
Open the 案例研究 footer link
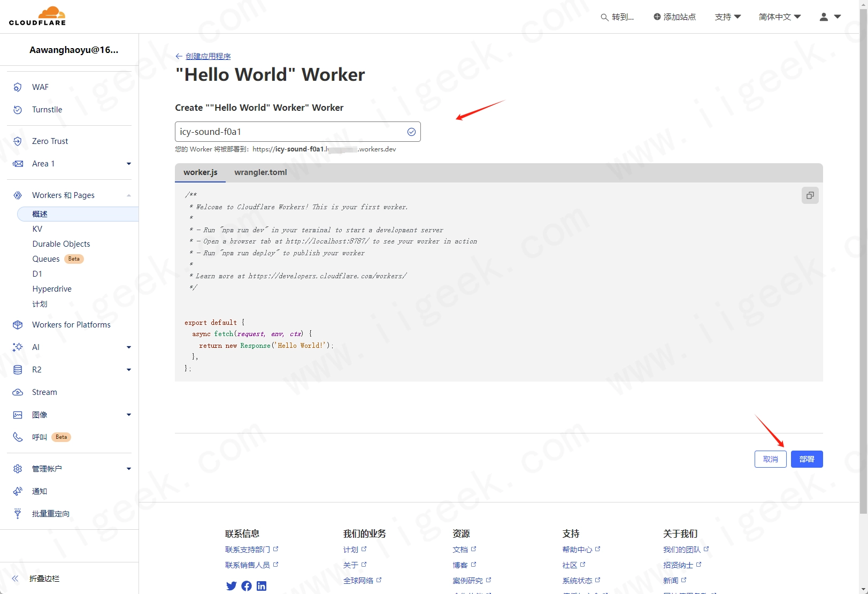472,581
